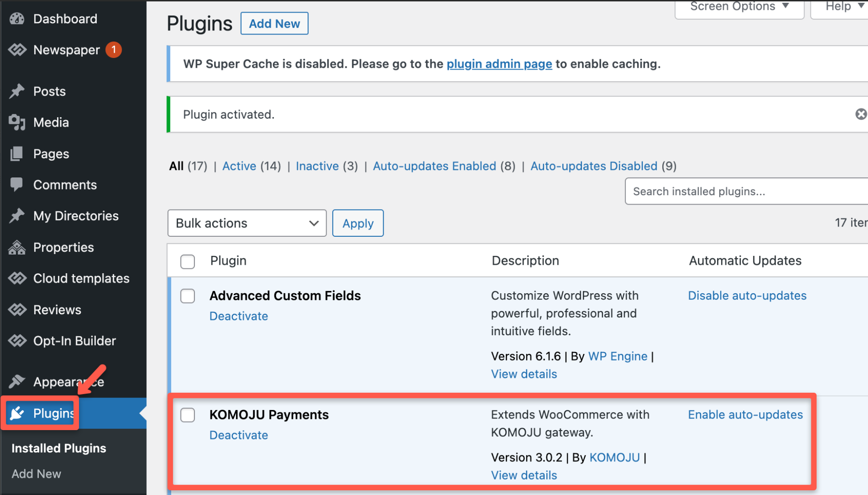The image size is (868, 495).
Task: Select the KOMOJU Payments checkbox
Action: pyautogui.click(x=187, y=415)
